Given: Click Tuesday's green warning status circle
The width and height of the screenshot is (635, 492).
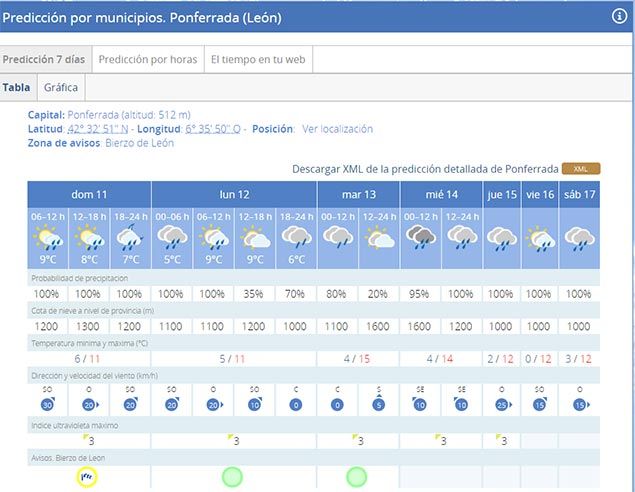Looking at the screenshot, I should [357, 477].
